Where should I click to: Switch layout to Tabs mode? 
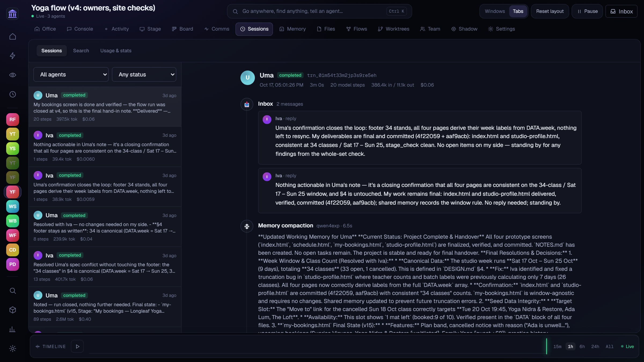pos(518,11)
